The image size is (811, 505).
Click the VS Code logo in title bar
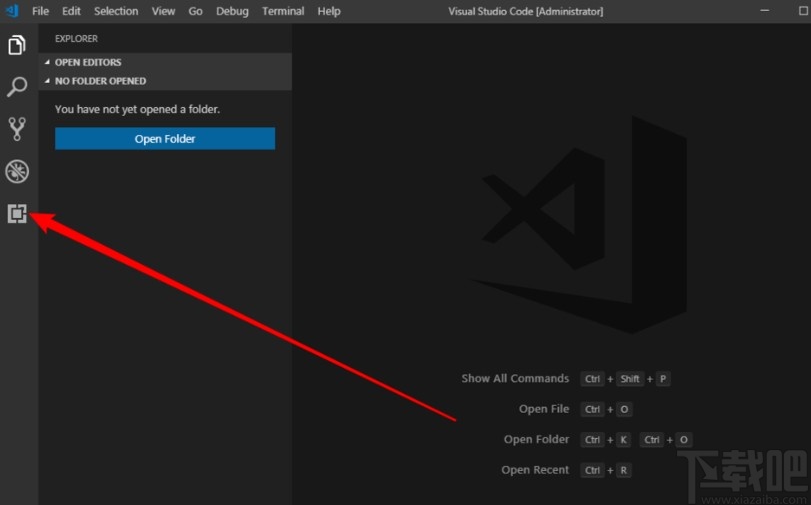(12, 10)
